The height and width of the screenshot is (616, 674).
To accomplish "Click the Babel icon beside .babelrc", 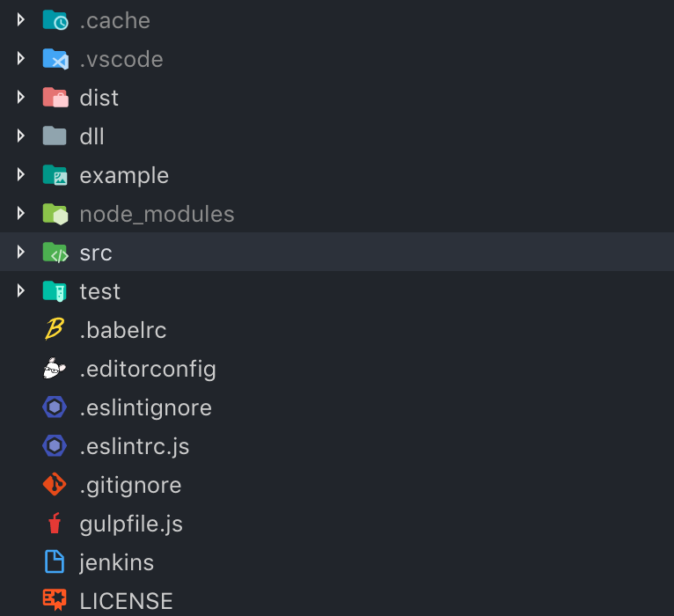I will 55,329.
